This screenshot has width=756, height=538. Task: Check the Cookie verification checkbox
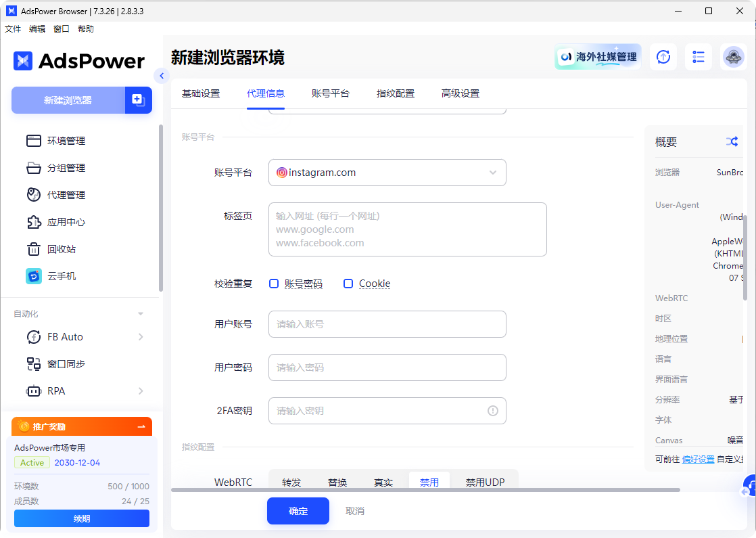[348, 283]
